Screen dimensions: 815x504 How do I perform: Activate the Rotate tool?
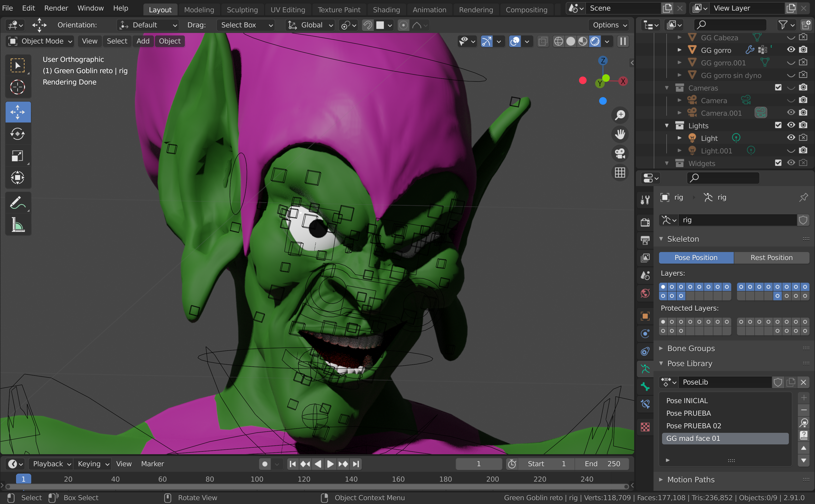[x=18, y=134]
